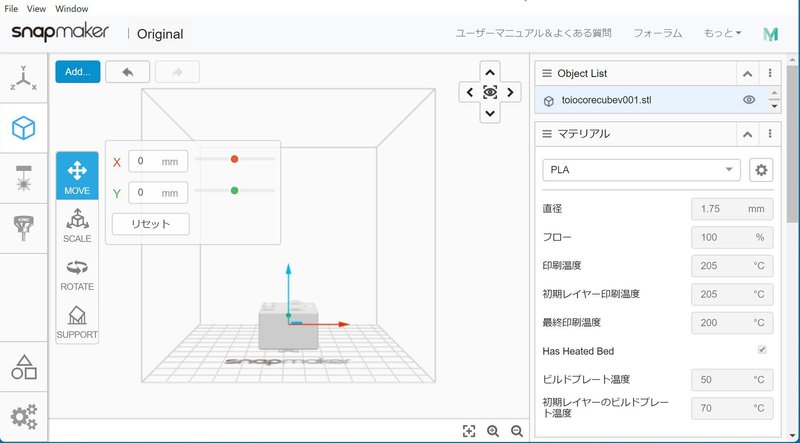
Task: Click the ビルドプレート温度 value field
Action: tap(732, 380)
